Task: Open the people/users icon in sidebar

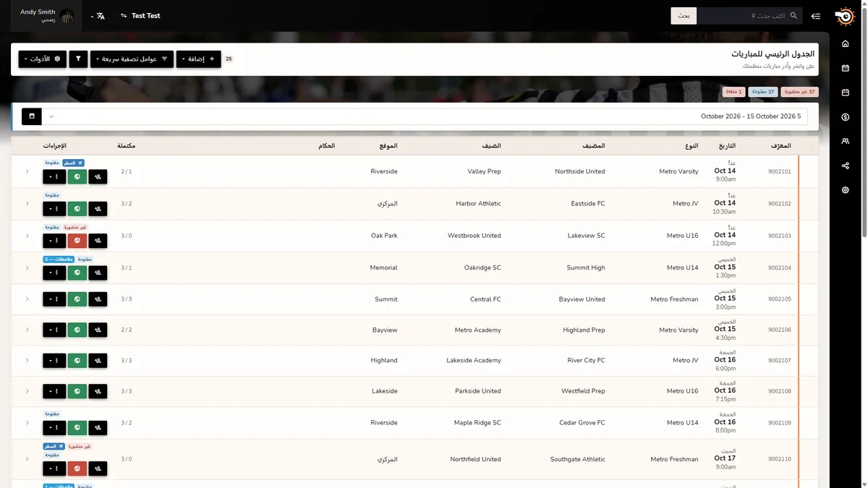Action: click(845, 142)
